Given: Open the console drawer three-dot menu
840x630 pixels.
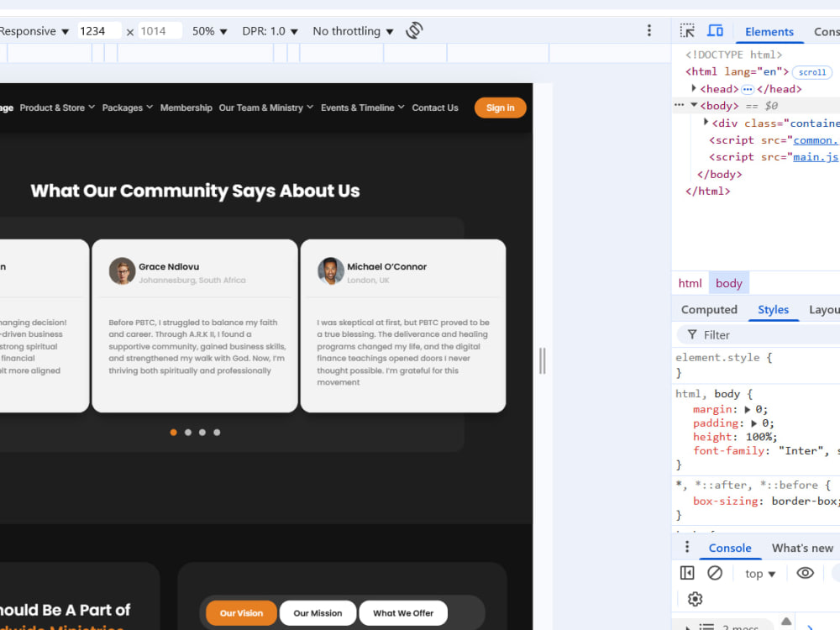Looking at the screenshot, I should point(687,547).
